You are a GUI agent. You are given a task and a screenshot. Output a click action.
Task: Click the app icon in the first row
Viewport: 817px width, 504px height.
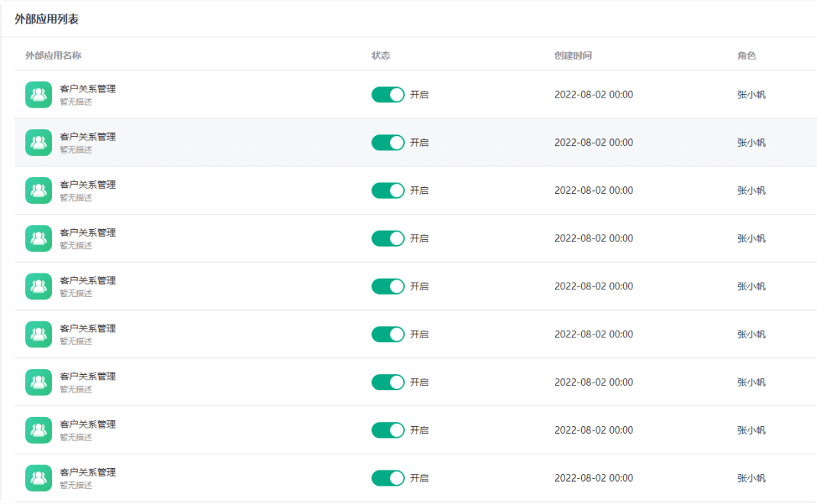click(38, 95)
